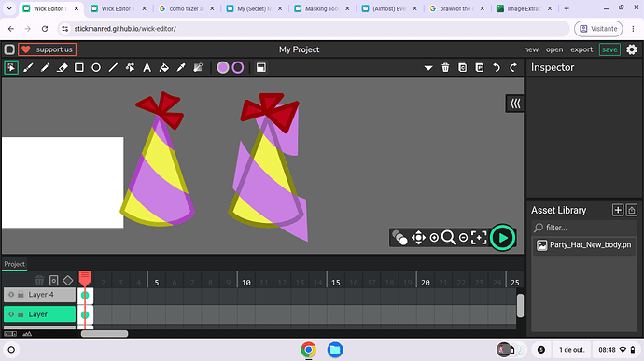
Task: Focus the Asset Library filter field
Action: click(584, 228)
